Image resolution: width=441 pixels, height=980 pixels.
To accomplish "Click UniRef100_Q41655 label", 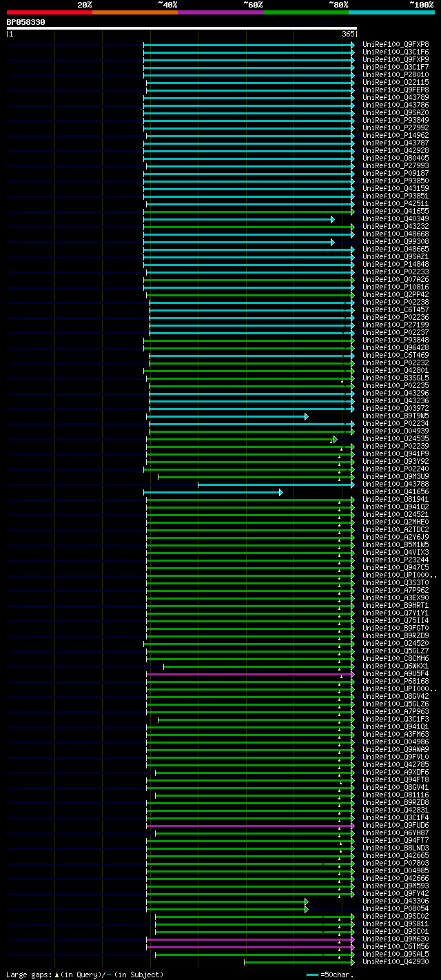I will pyautogui.click(x=396, y=211).
